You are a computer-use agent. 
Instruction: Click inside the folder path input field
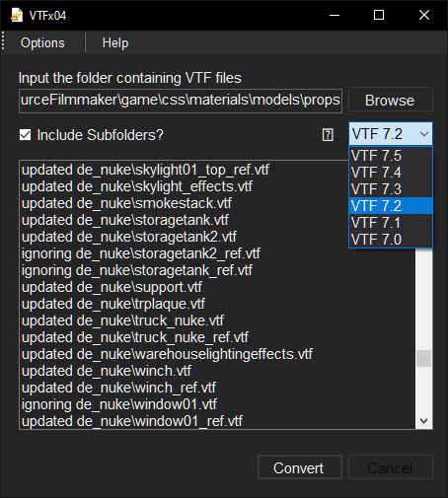coord(181,101)
